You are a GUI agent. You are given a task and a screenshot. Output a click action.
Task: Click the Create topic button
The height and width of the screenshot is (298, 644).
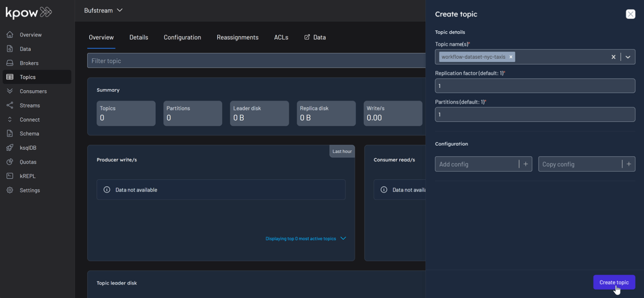click(x=614, y=283)
